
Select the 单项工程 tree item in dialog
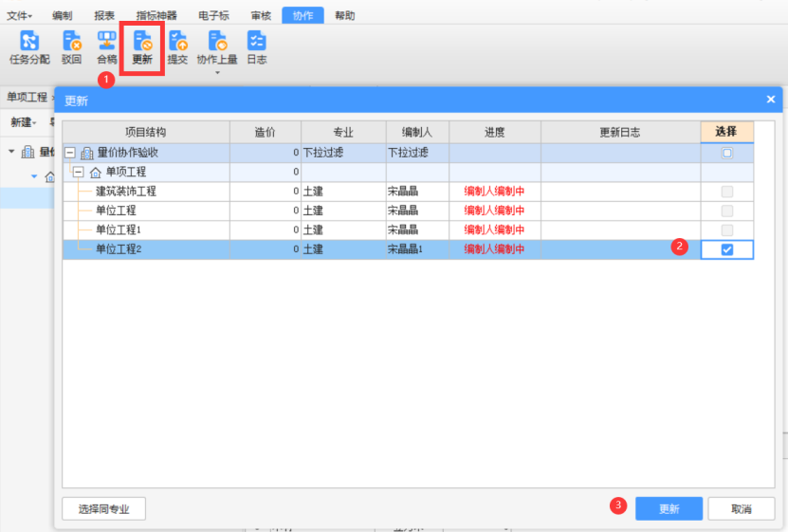point(125,173)
